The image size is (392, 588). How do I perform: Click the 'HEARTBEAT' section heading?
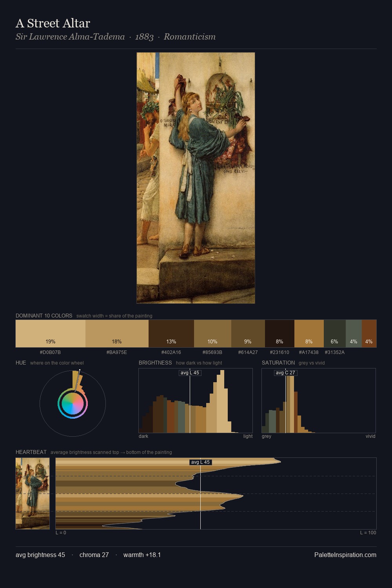(x=31, y=452)
